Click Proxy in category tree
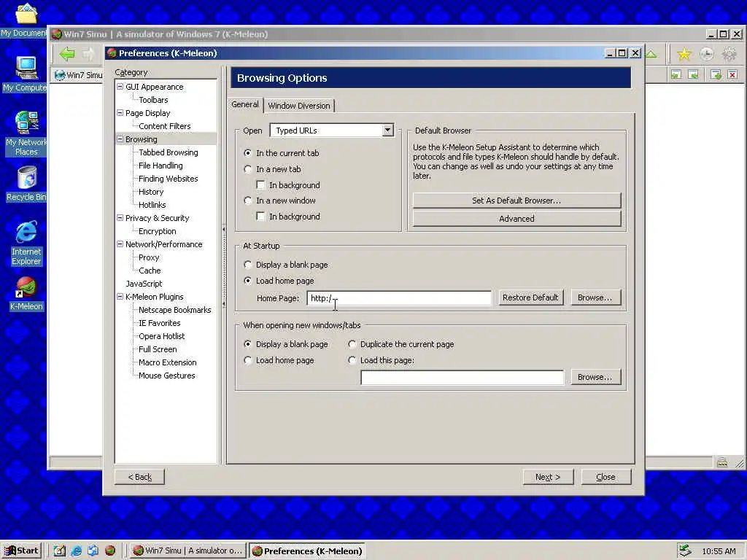Screen dimensions: 747x560 click(x=149, y=257)
